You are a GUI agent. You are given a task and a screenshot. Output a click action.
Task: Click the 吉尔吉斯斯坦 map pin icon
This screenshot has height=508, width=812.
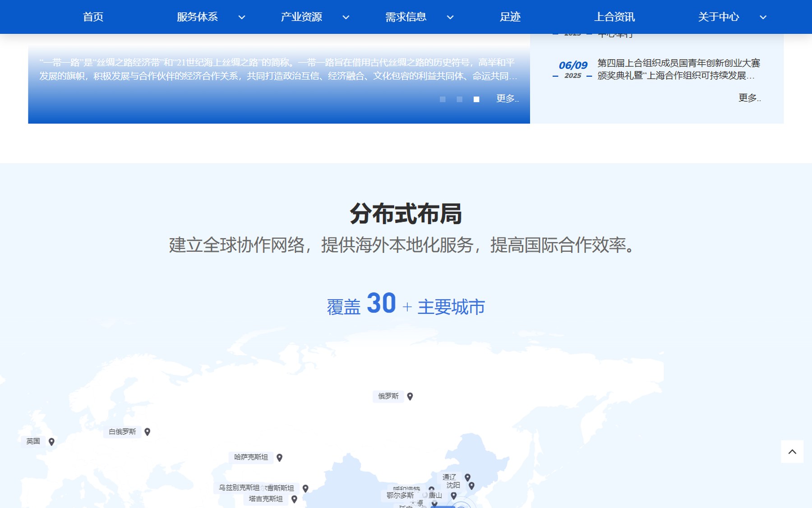pos(305,489)
